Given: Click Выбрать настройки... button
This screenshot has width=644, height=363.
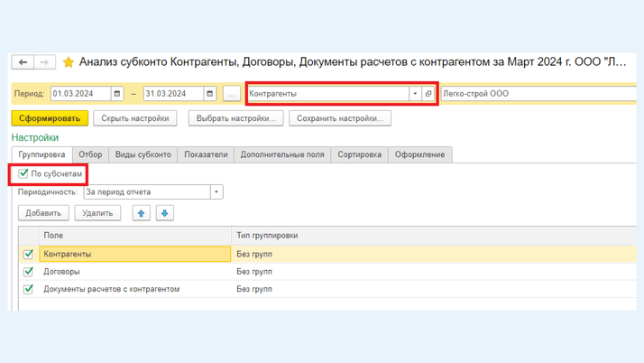Looking at the screenshot, I should pos(235,118).
